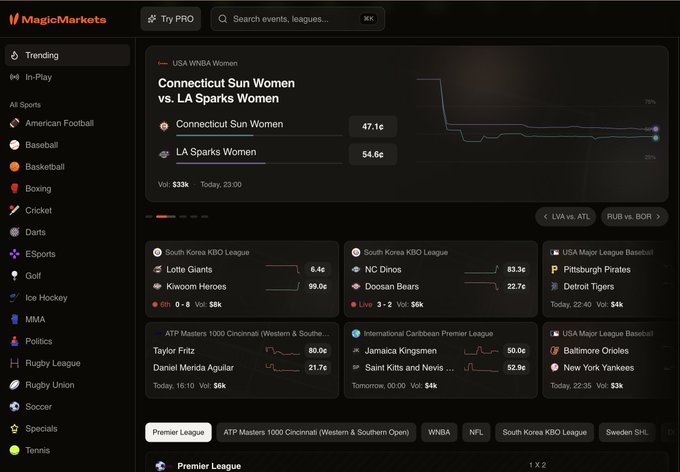Open the Tennis sport category

coord(67,450)
